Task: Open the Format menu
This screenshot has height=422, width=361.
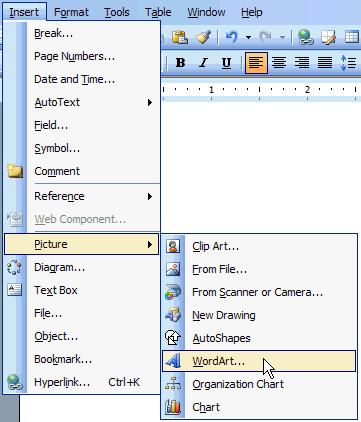Action: tap(71, 12)
